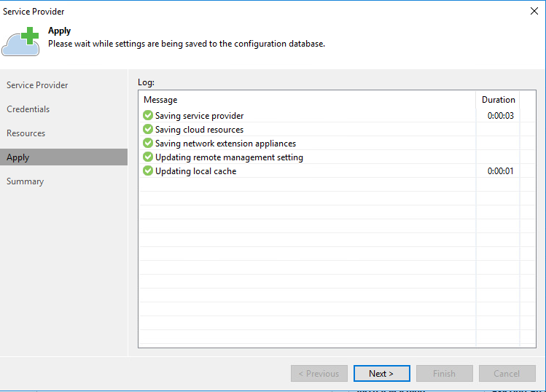
Task: Click green check beside Saving cloud resources
Action: [148, 130]
